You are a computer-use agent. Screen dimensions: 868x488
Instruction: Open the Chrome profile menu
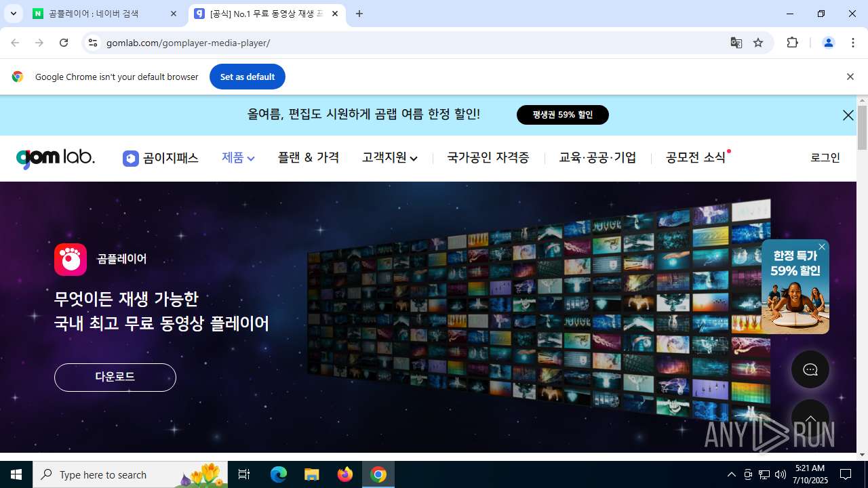coord(828,43)
